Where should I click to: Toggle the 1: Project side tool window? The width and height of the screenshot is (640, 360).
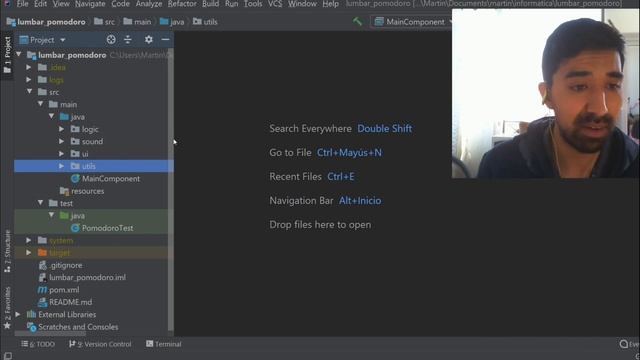7,55
